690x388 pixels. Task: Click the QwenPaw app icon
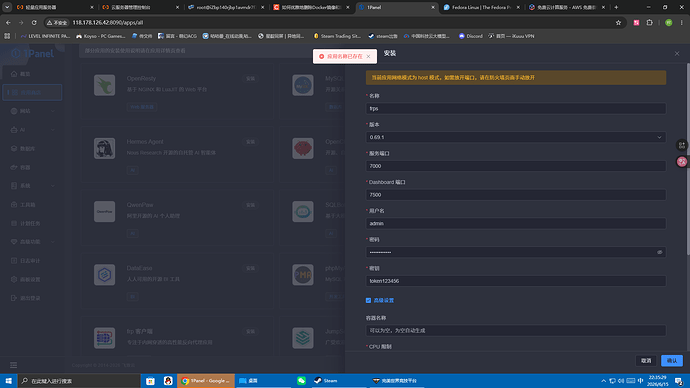(x=104, y=212)
